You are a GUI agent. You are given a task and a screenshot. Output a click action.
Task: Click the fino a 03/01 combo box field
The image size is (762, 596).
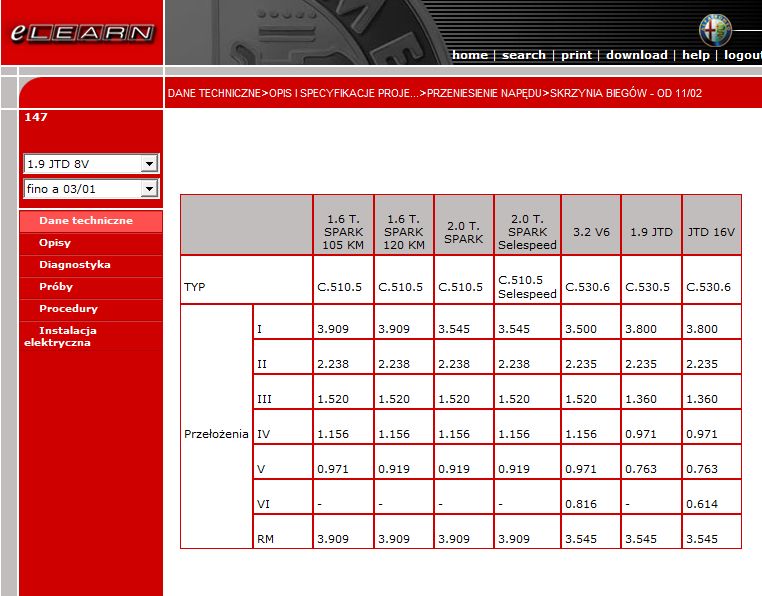(91, 189)
